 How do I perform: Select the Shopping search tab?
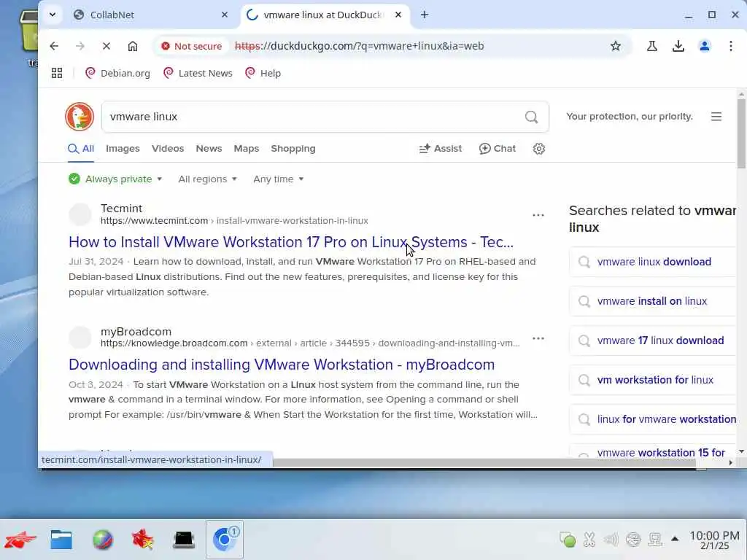[x=293, y=149]
